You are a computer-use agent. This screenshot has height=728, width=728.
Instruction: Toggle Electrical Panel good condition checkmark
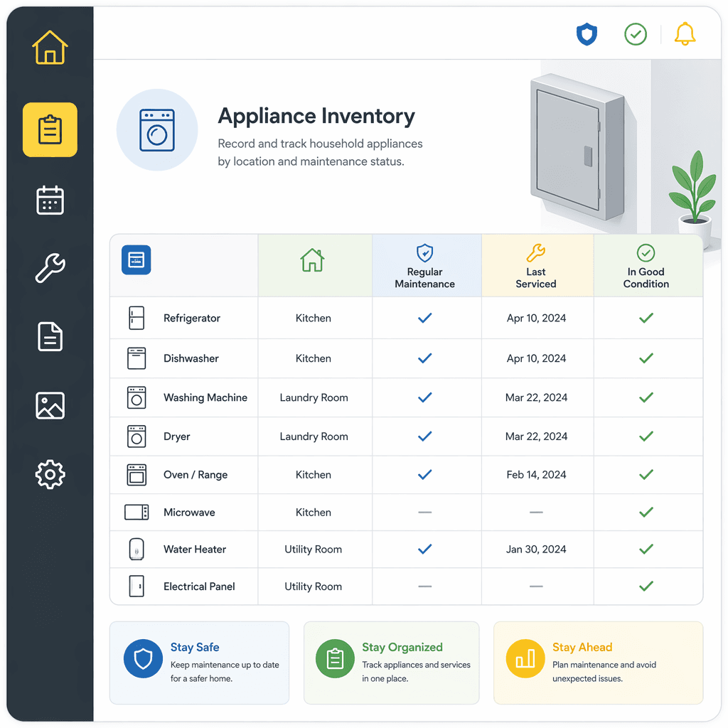click(646, 587)
